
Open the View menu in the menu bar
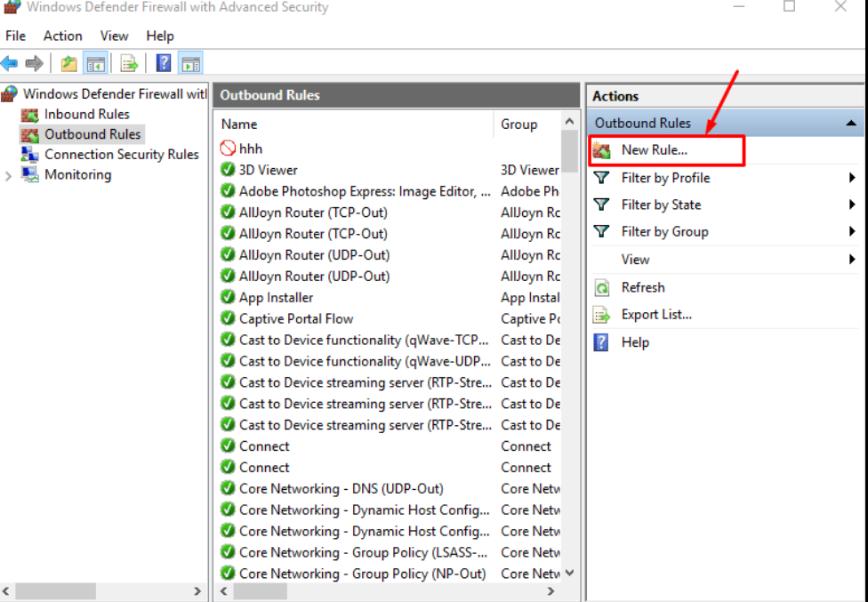(114, 36)
